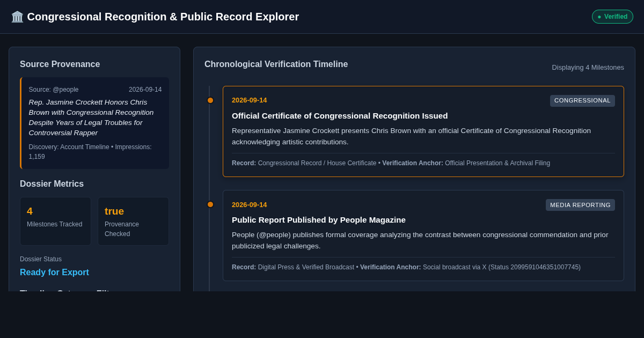Click date 2026-09-14 on People Magazine milestone
644x338 pixels.
tap(249, 205)
